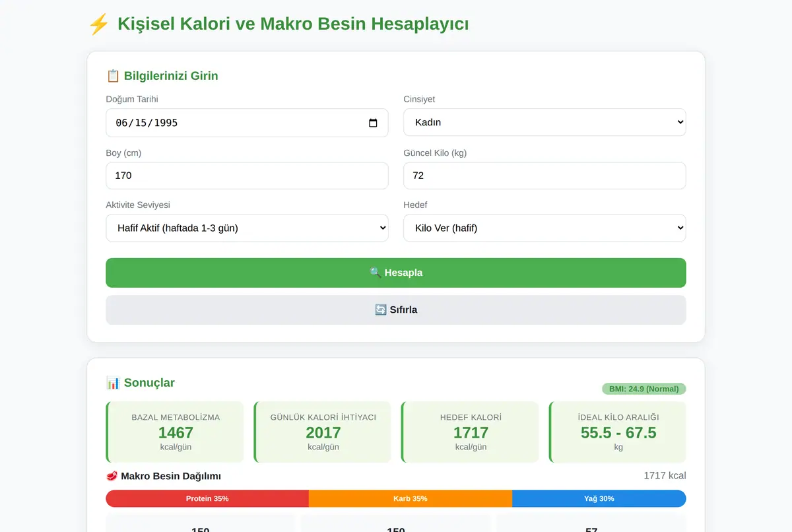Open calendar picker icon in Doğum Tarihi field
Screen dimensions: 792x532
(373, 123)
